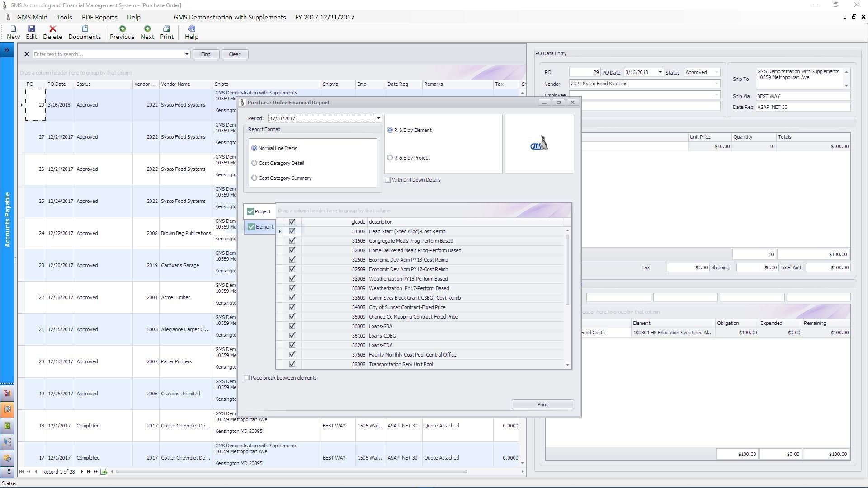The image size is (868, 488).
Task: Click the New toolbar icon
Action: point(13,29)
